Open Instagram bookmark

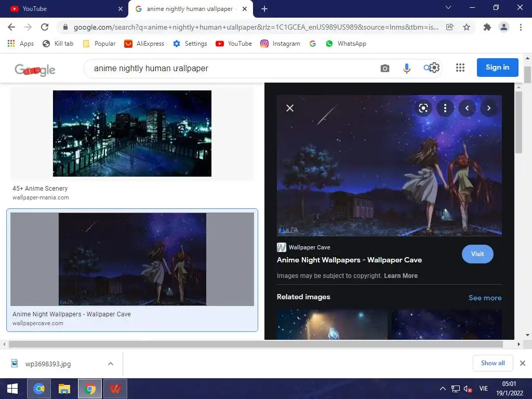click(x=280, y=44)
